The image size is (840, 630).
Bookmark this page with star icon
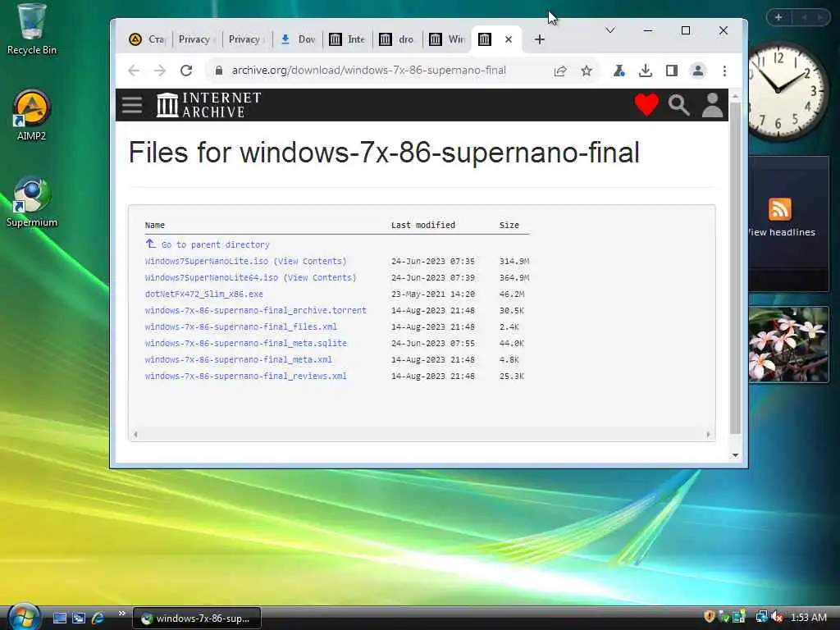pyautogui.click(x=587, y=71)
